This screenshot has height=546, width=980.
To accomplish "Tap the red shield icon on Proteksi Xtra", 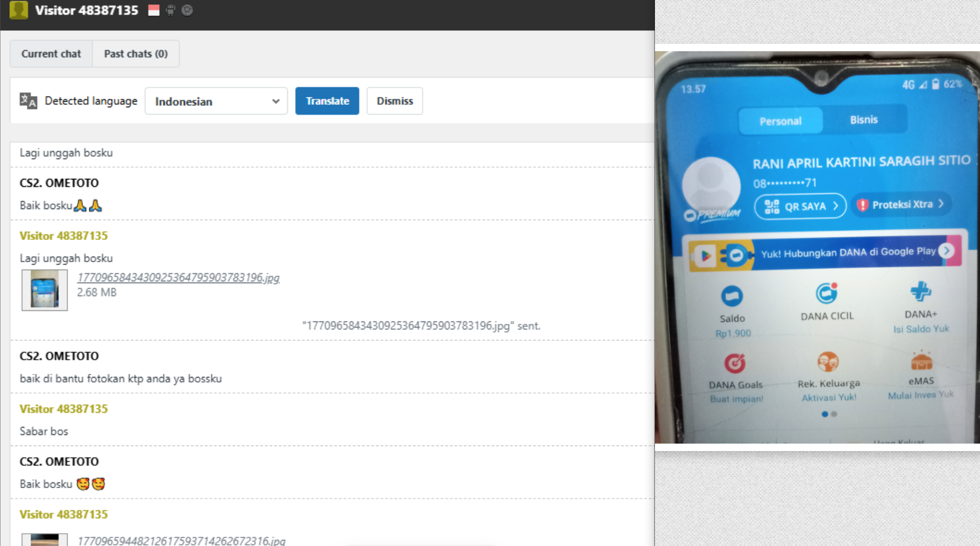I will click(862, 205).
